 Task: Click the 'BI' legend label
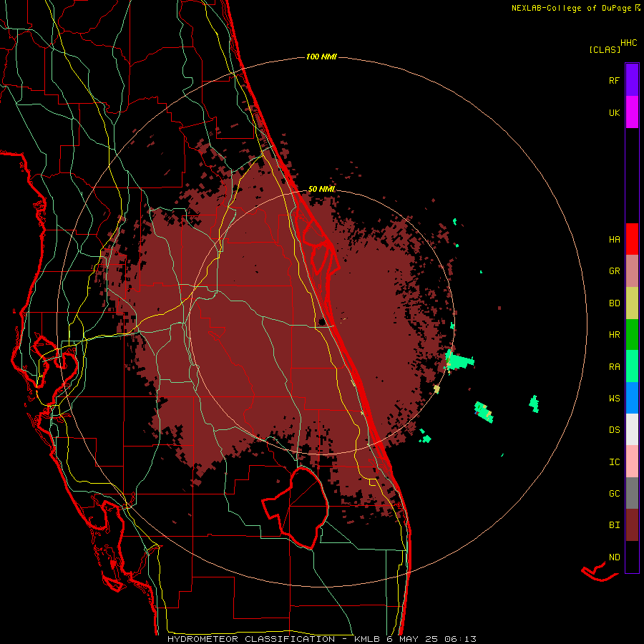pos(614,525)
